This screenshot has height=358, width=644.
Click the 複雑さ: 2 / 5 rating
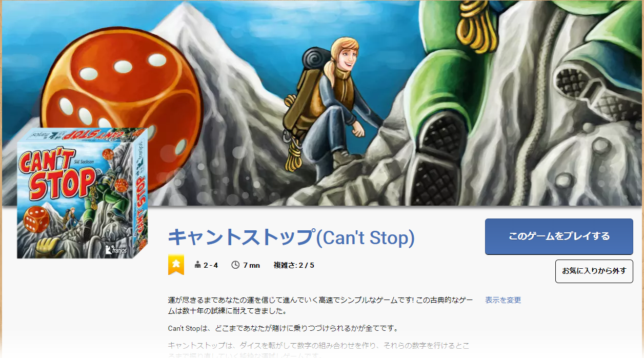tap(294, 265)
